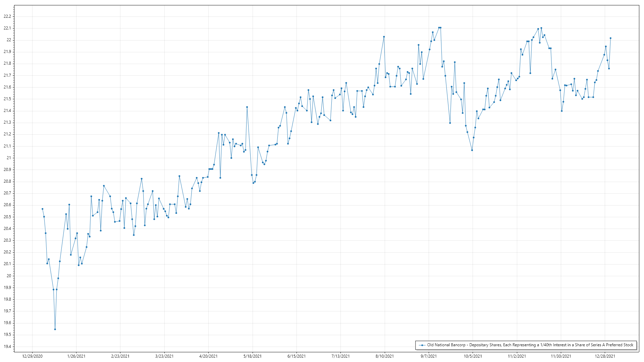Image resolution: width=644 pixels, height=362 pixels.
Task: Click the 20 y-axis value label
Action: 9,276
